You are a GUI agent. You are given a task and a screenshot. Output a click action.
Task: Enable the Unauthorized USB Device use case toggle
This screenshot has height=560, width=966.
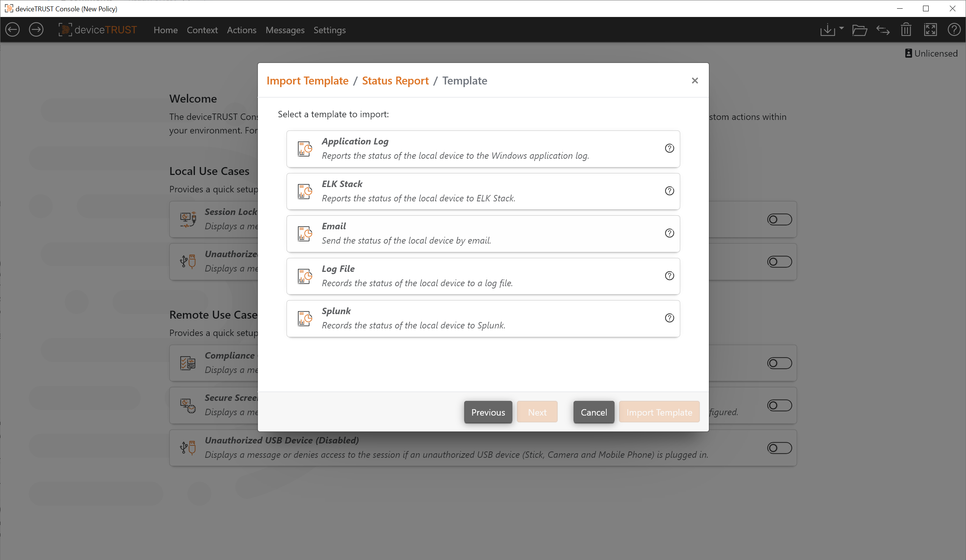(779, 261)
